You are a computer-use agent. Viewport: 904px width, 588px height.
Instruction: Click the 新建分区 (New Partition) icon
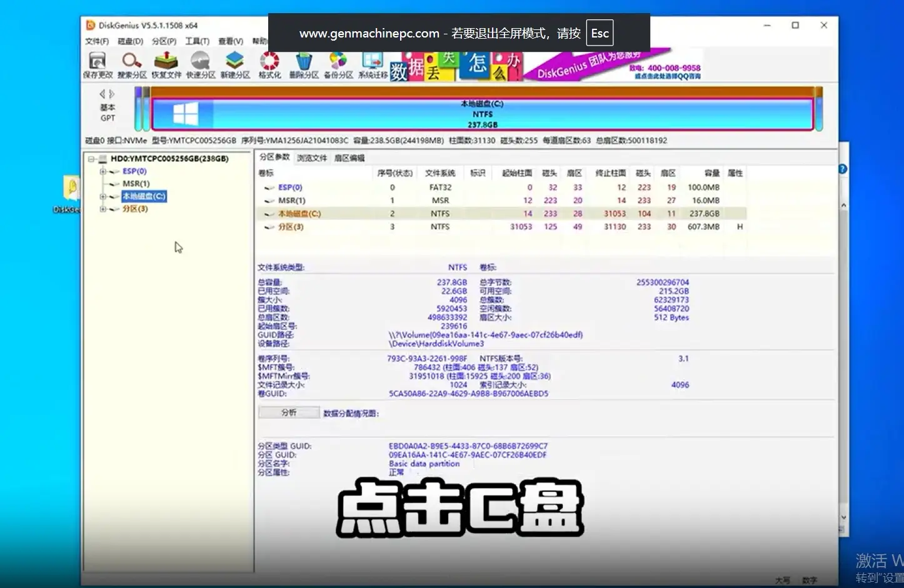pyautogui.click(x=235, y=65)
